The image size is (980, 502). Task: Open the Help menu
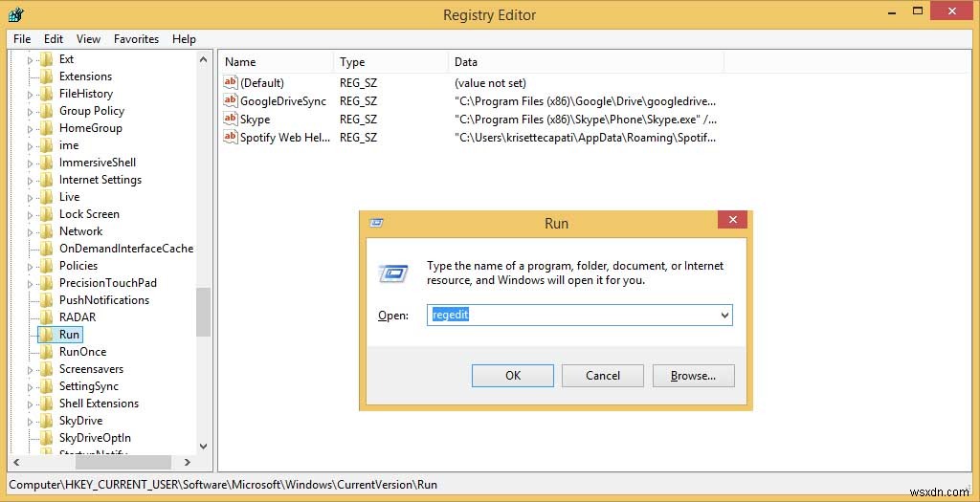pyautogui.click(x=184, y=38)
